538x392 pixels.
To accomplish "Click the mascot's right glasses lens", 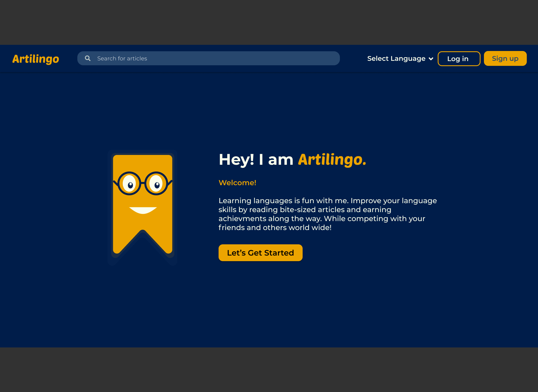I will coord(156,184).
